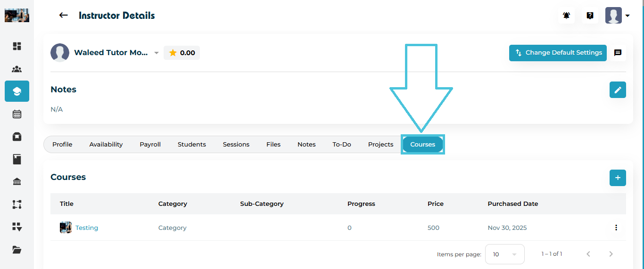Viewport: 644px width, 269px height.
Task: Expand the user avatar account menu
Action: [x=617, y=16]
